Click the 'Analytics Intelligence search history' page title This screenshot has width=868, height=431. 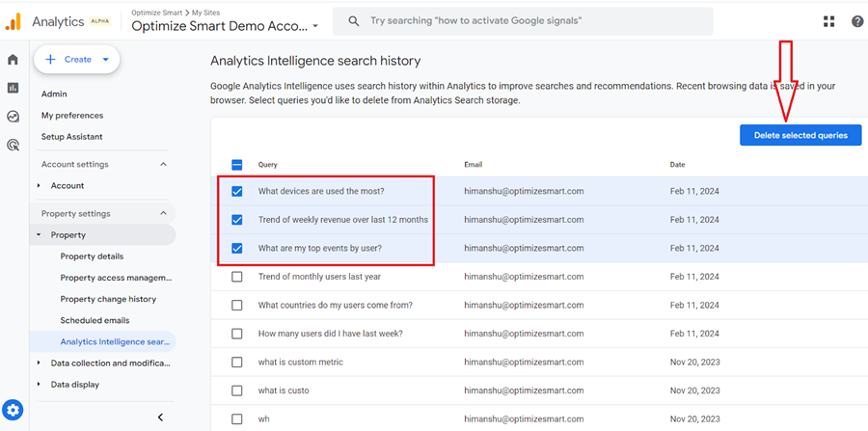pos(315,61)
